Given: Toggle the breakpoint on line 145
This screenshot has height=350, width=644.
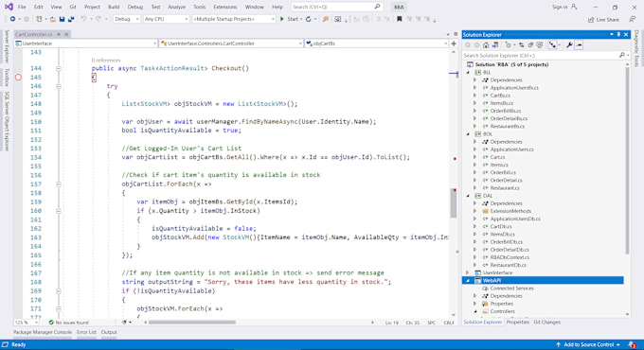Looking at the screenshot, I should (19, 78).
